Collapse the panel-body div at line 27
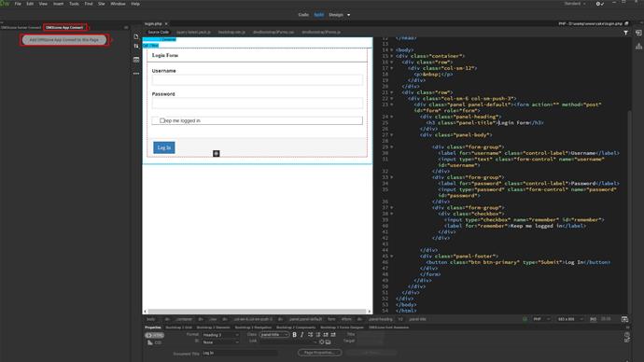Viewport: 644px width, 362px height. click(x=391, y=135)
